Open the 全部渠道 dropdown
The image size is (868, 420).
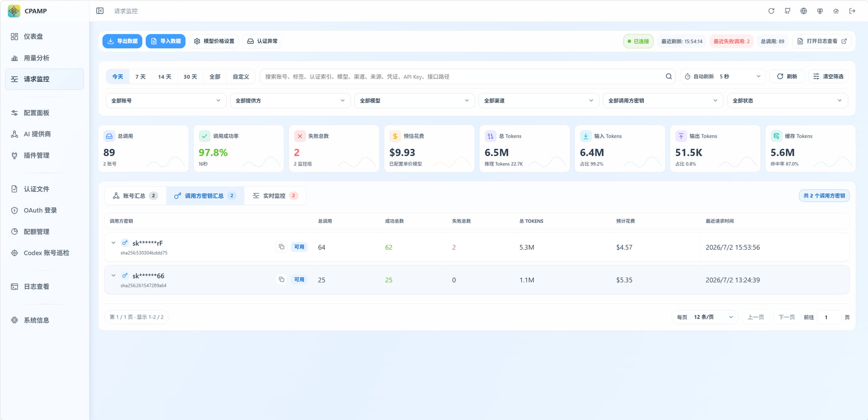coord(539,100)
